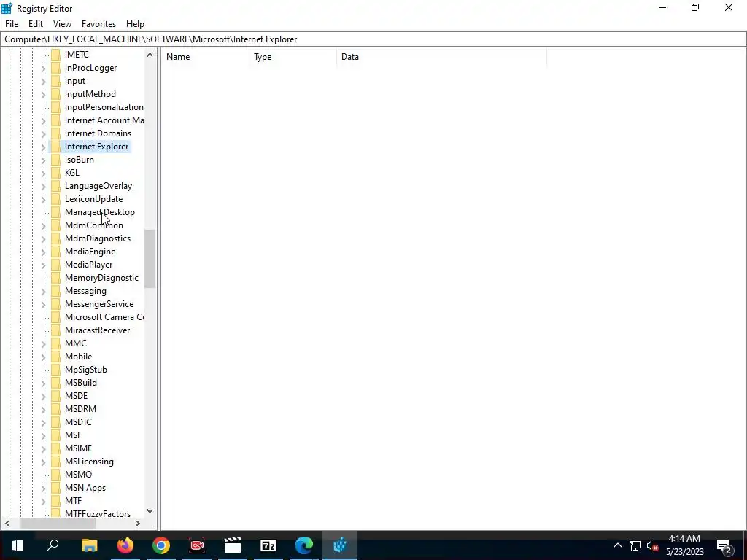
Task: Expand the InProcLogger key
Action: tap(43, 68)
